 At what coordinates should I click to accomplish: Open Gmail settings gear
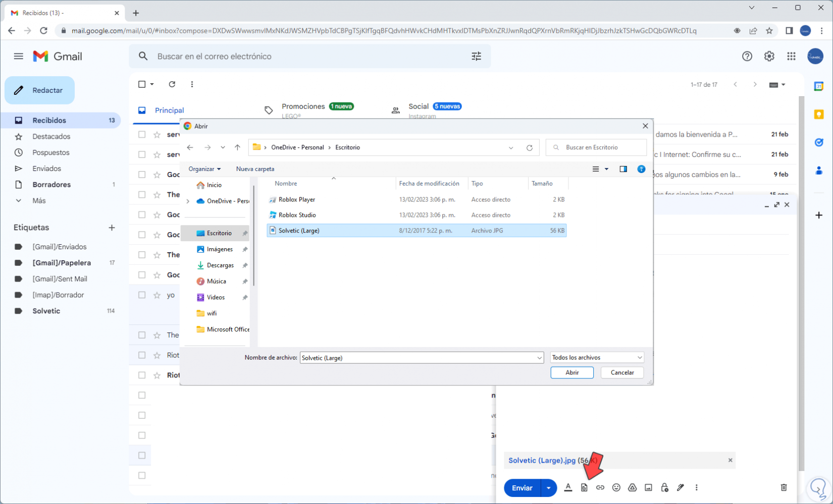(769, 56)
